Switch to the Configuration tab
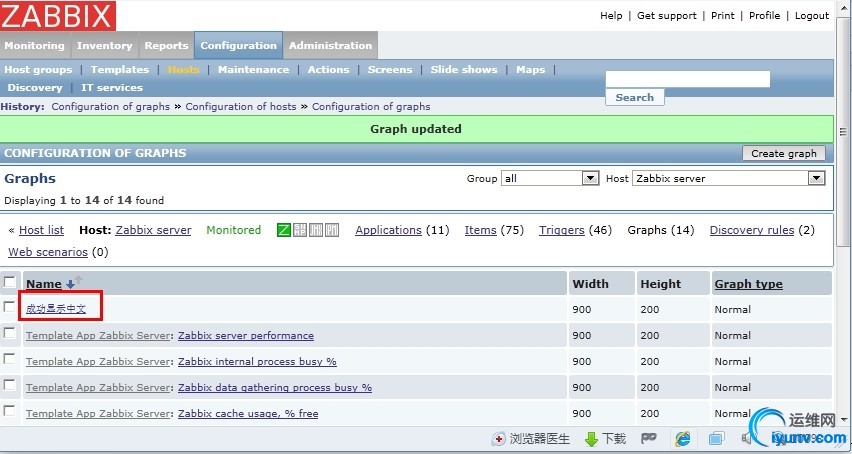This screenshot has height=454, width=852. 239,46
